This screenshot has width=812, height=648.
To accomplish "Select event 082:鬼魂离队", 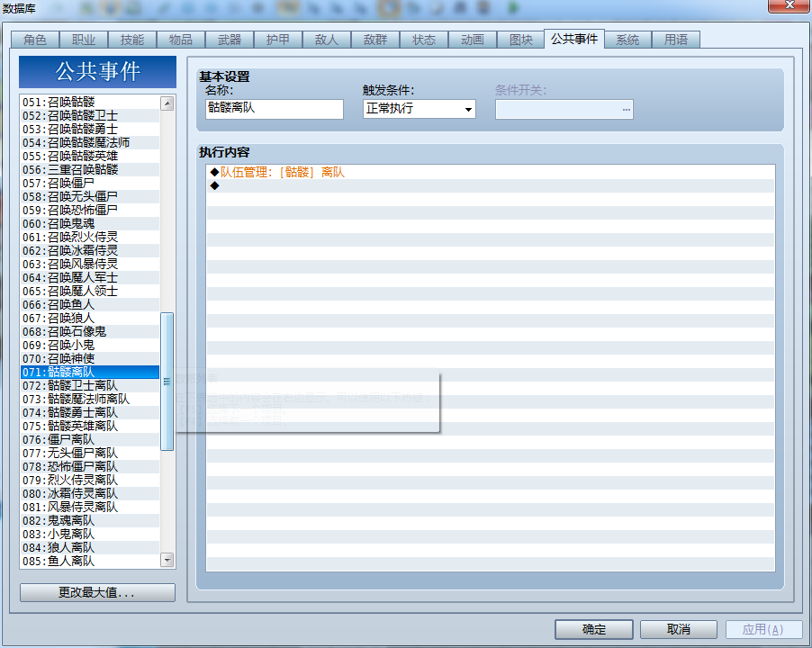I will (90, 520).
